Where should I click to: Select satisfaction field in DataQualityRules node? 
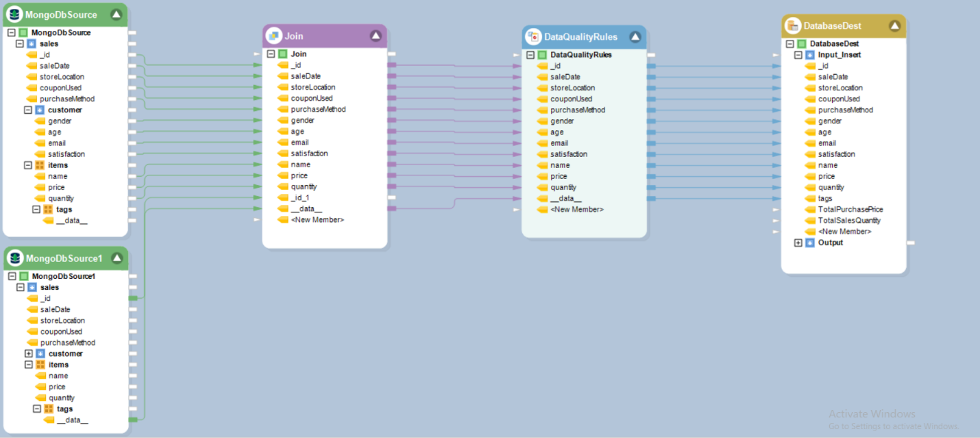568,154
